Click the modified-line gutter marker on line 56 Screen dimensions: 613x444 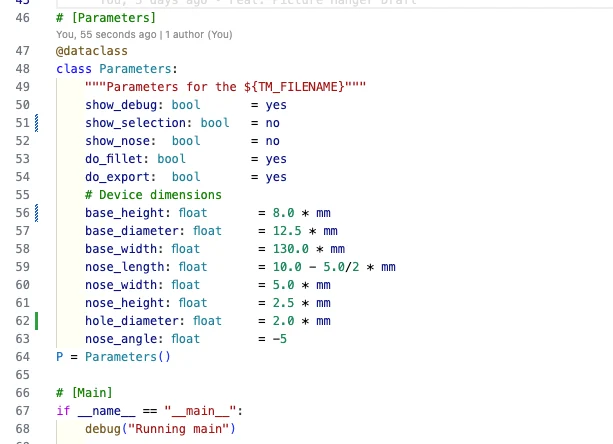(x=37, y=213)
